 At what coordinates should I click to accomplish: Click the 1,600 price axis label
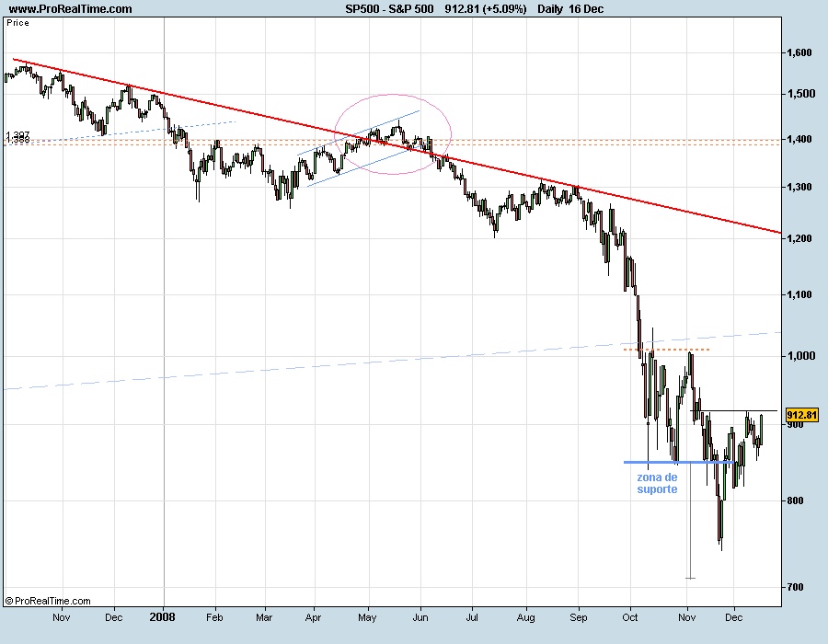pos(799,52)
